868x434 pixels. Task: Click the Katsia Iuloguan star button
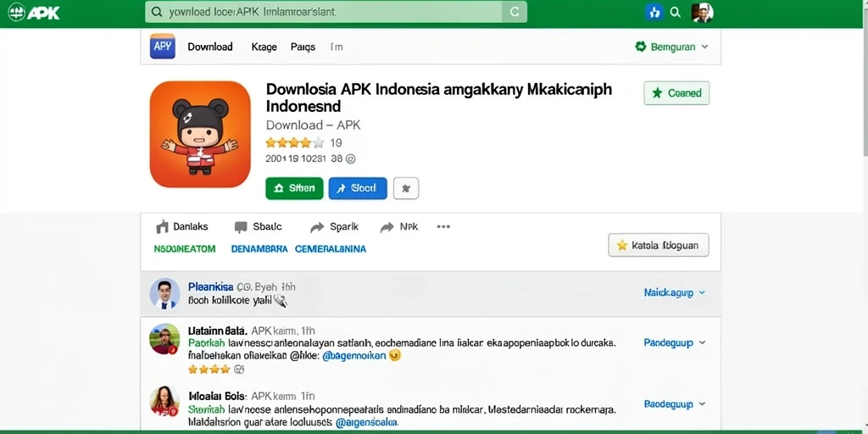pos(658,245)
